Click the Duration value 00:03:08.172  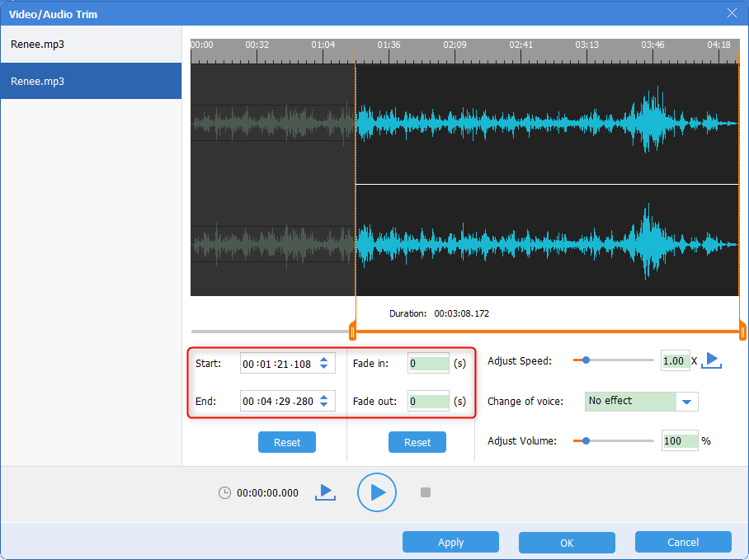click(461, 313)
